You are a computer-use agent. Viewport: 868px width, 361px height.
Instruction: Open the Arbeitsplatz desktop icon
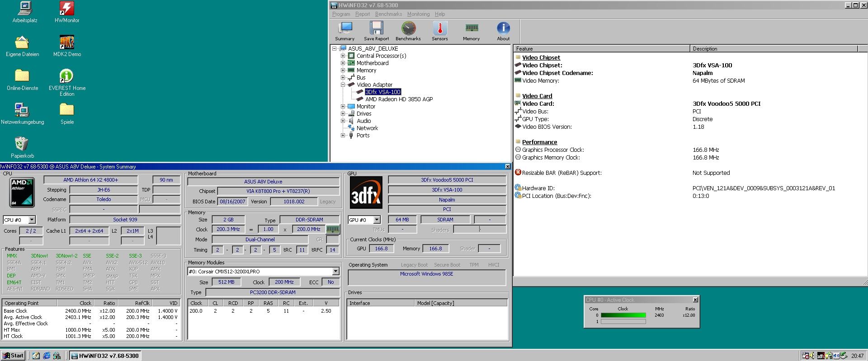25,12
